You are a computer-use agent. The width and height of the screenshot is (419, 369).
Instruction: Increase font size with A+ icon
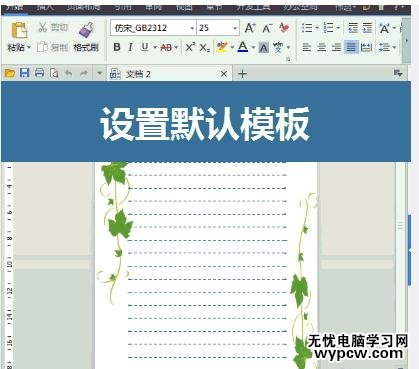click(x=250, y=28)
